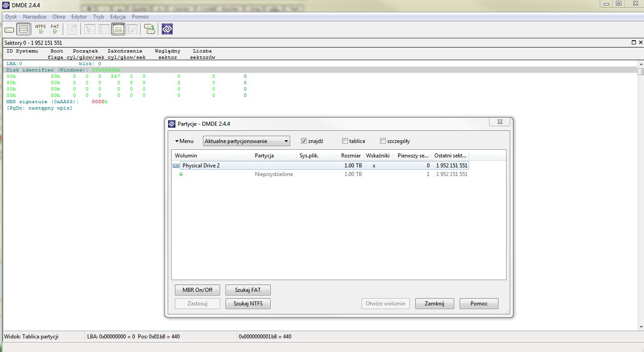Enable the znajdź checkbox
The height and width of the screenshot is (352, 644).
pos(304,141)
